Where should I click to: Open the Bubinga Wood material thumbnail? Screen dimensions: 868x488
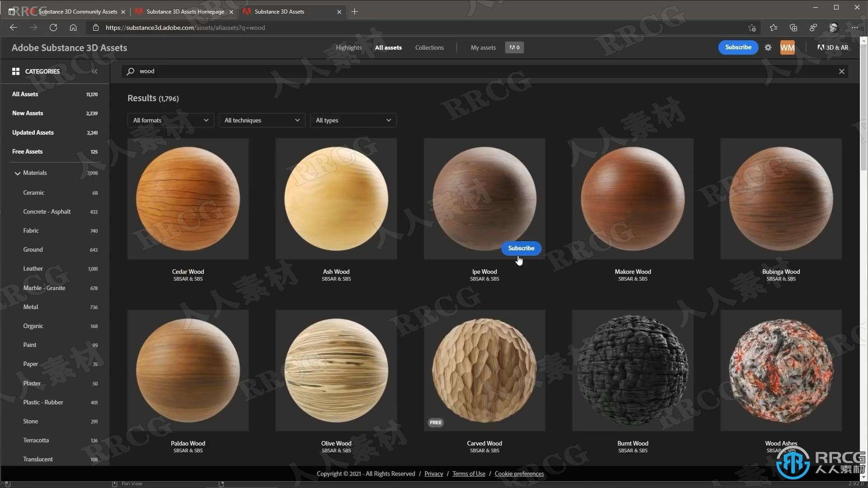pyautogui.click(x=781, y=199)
